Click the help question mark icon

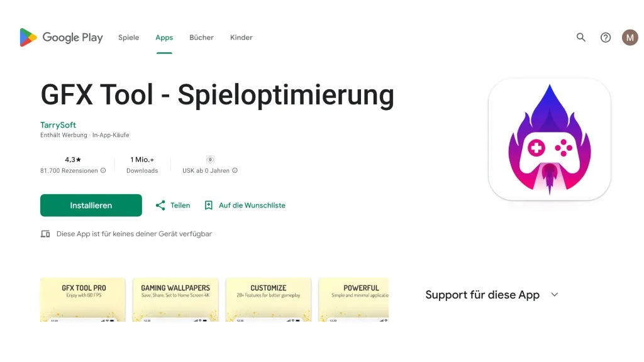pyautogui.click(x=605, y=37)
